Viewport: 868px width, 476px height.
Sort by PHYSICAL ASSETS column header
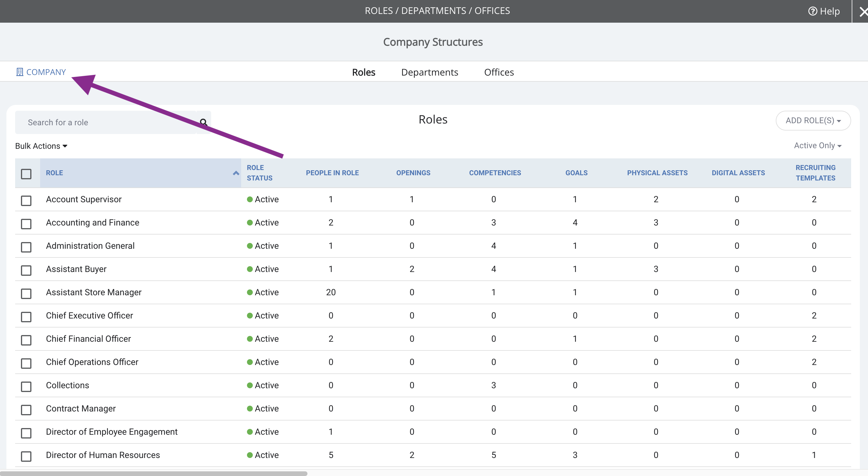(657, 173)
